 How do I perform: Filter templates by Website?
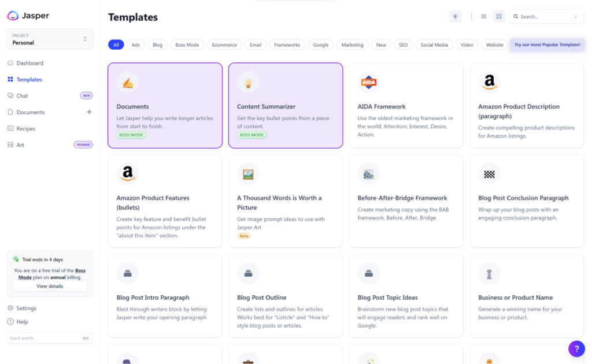[x=495, y=44]
